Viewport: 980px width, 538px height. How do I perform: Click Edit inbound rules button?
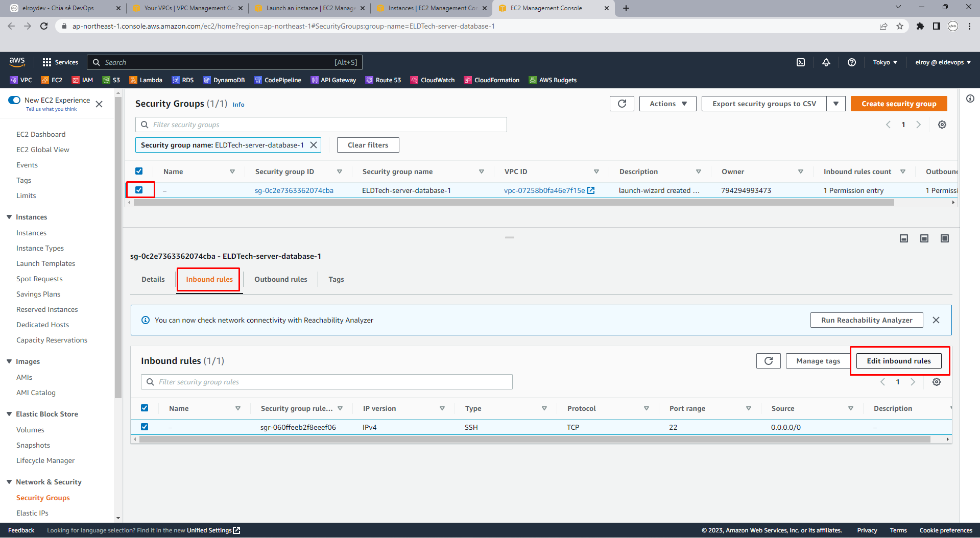click(899, 361)
